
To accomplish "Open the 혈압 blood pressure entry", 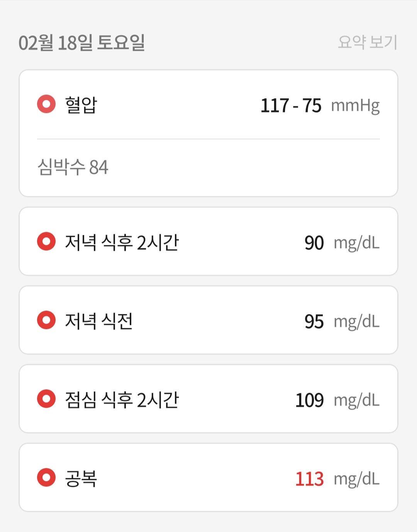I will point(208,105).
